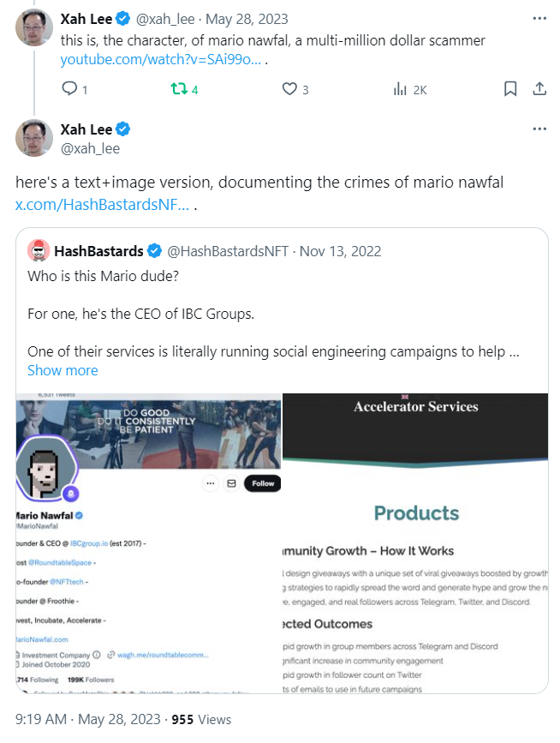The image size is (560, 743).
Task: Click the Follow button in screenshot image
Action: pyautogui.click(x=263, y=483)
